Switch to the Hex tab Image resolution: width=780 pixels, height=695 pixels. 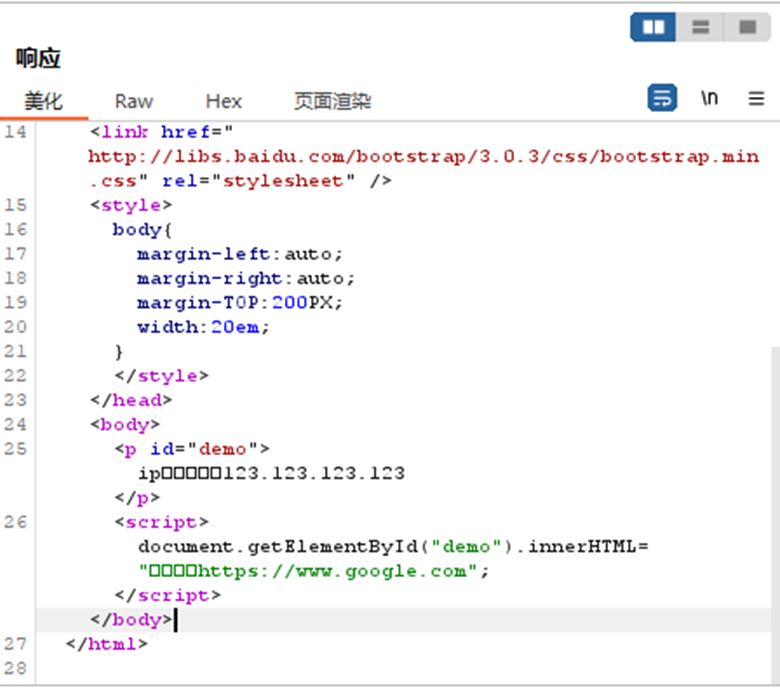tap(224, 101)
